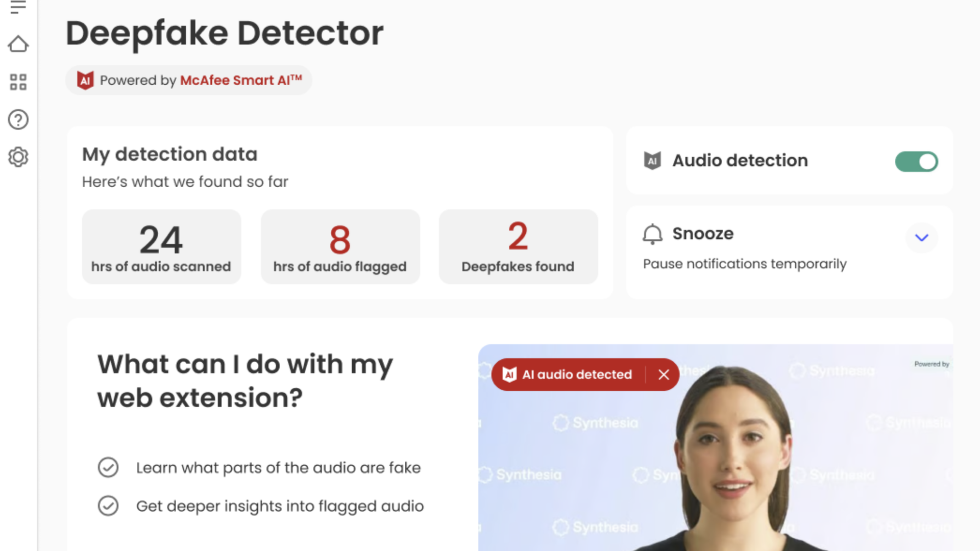Screen dimensions: 980x551
Task: Select the Audio detection shield icon
Action: pos(652,160)
